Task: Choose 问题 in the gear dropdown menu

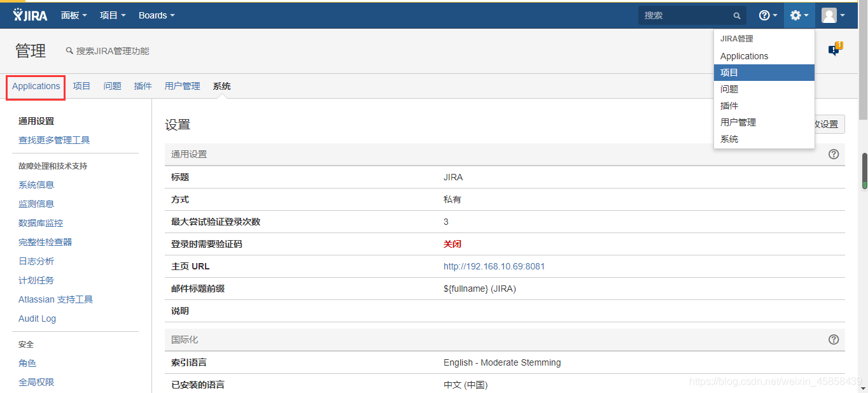Action: 764,89
